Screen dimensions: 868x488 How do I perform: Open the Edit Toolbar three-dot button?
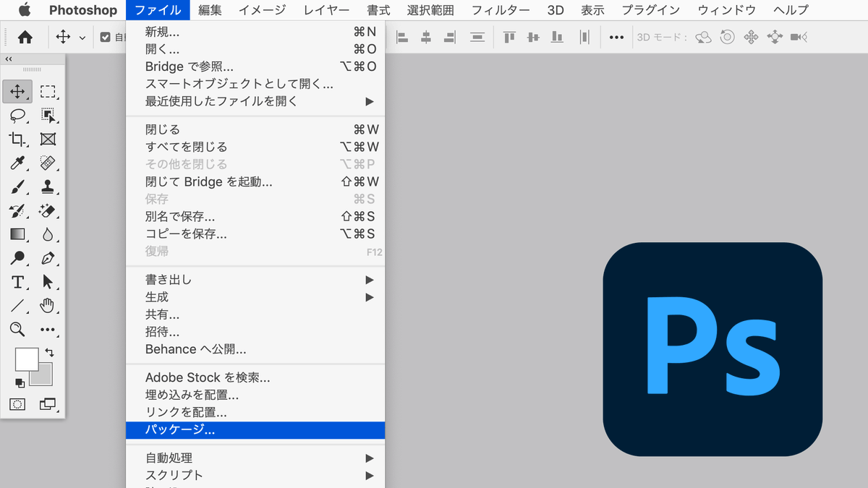pos(48,330)
